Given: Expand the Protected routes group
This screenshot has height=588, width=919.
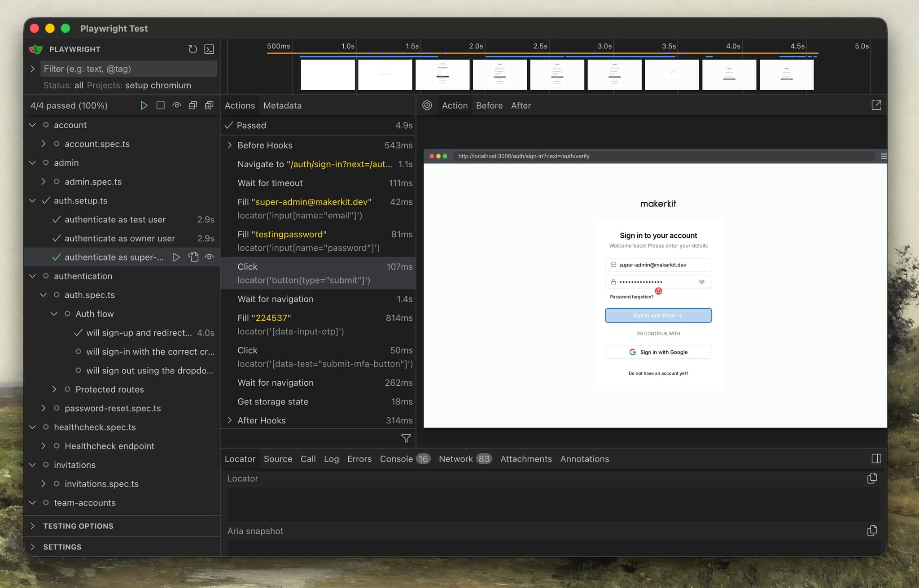Looking at the screenshot, I should pos(54,389).
